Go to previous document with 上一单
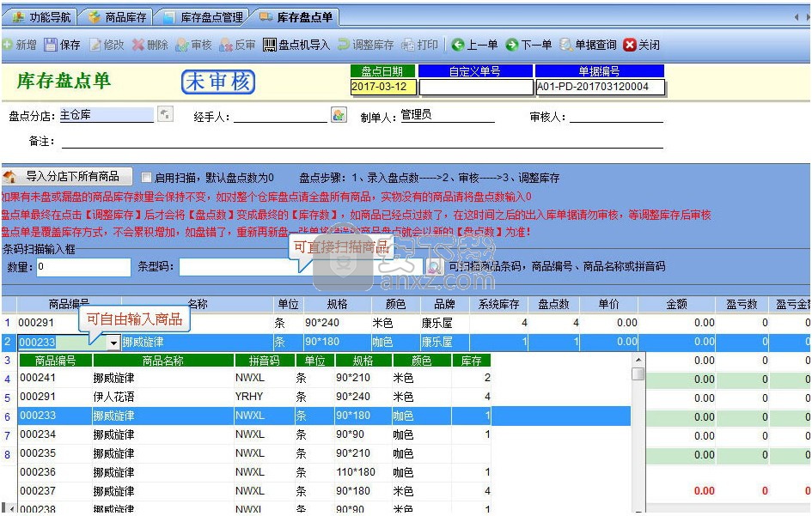 (474, 45)
